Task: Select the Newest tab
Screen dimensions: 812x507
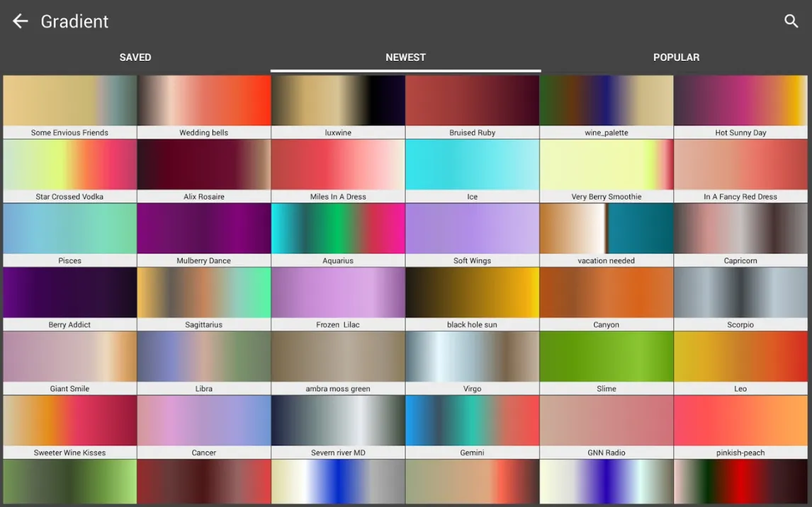Action: click(x=405, y=57)
